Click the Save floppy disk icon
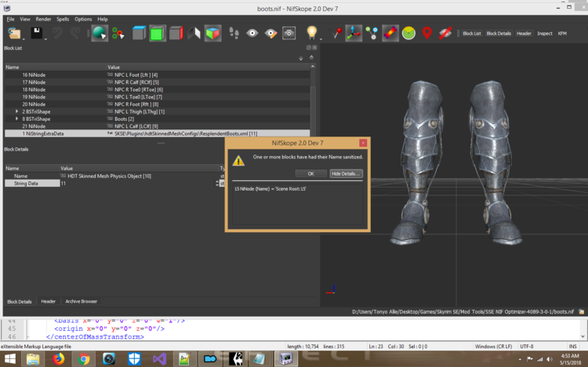Screen dimensions: 588x367 (36, 33)
